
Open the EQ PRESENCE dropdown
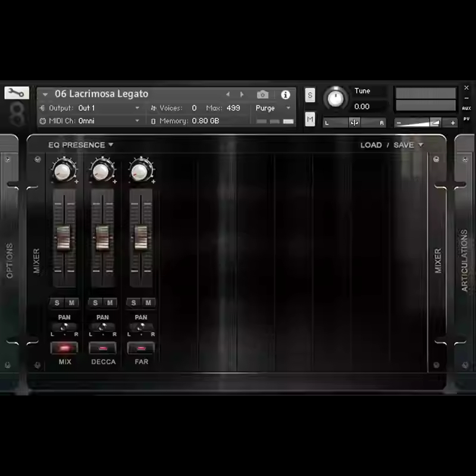point(81,145)
